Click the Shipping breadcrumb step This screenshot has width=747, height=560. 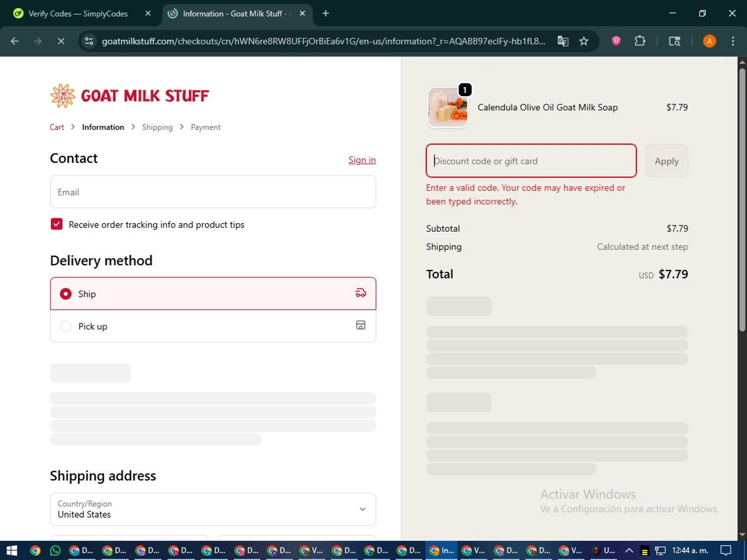pos(157,127)
